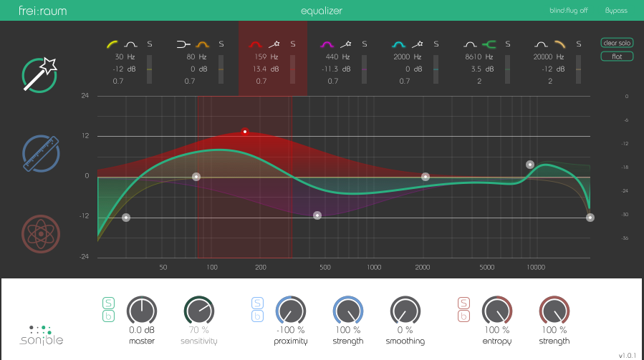Click the blue proximity strength knob

[x=348, y=311]
